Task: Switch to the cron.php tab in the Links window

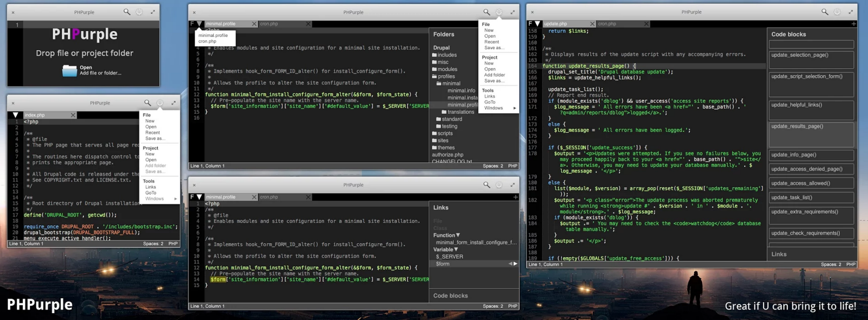Action: pos(269,197)
